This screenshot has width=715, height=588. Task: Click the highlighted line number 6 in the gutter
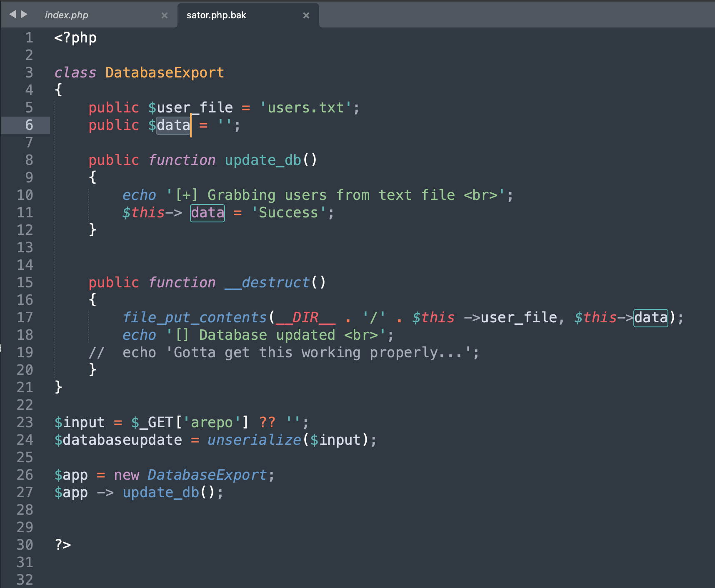pos(29,125)
